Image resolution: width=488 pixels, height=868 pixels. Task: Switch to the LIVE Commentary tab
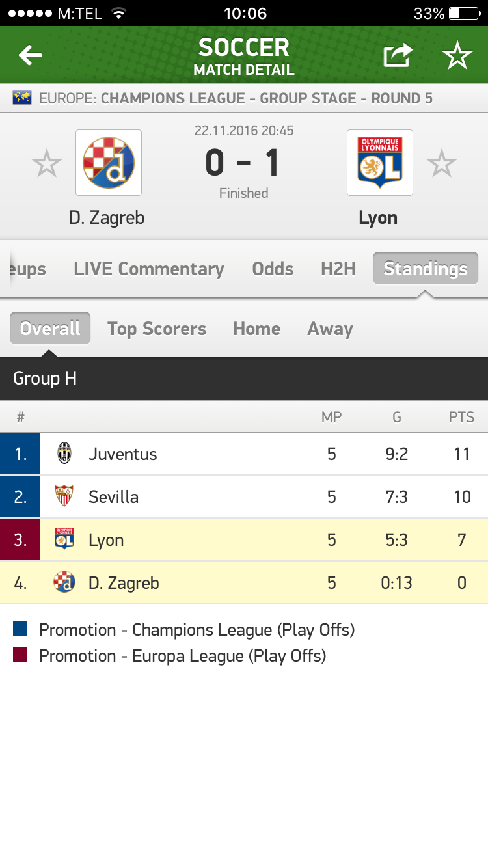click(x=149, y=269)
